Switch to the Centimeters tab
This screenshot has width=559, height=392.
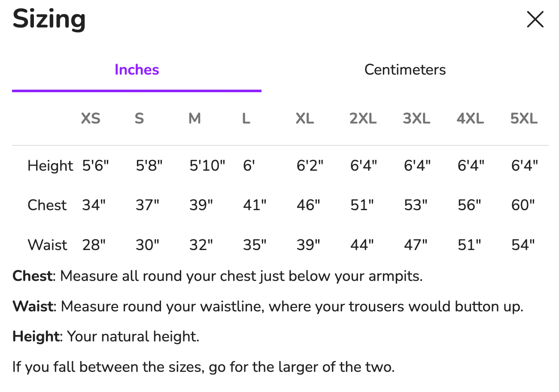(405, 69)
